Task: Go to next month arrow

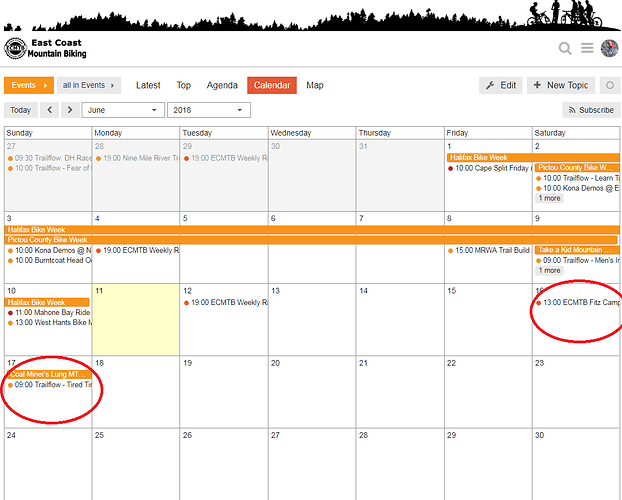Action: click(70, 110)
